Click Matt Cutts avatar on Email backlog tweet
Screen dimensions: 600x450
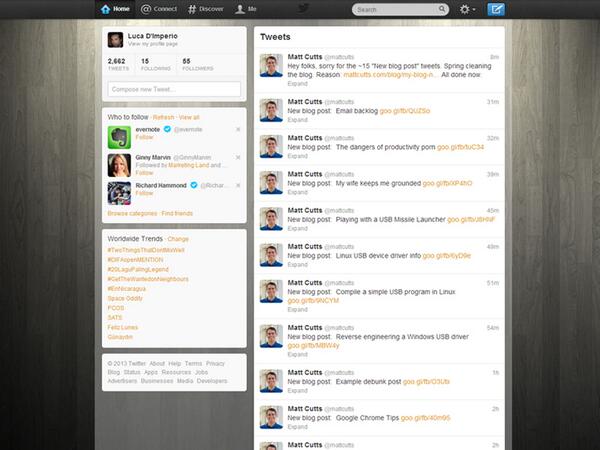point(271,110)
